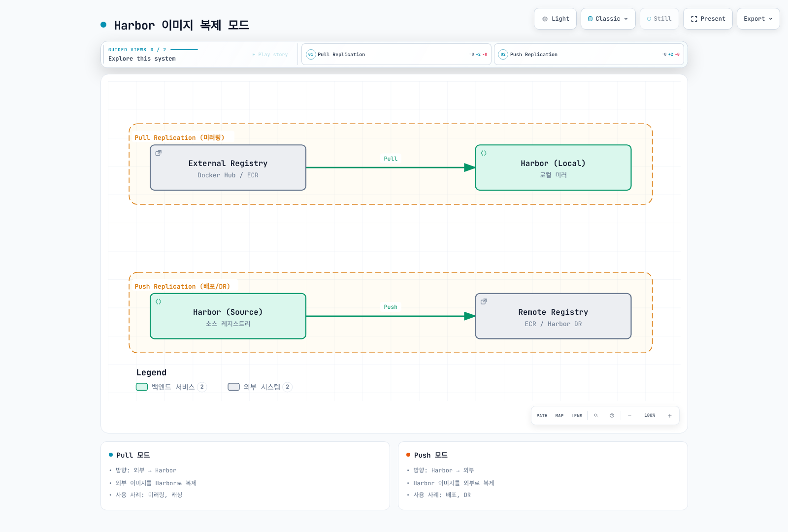The height and width of the screenshot is (532, 788).
Task: Click the Pull Replication (미러링) group label
Action: click(179, 138)
